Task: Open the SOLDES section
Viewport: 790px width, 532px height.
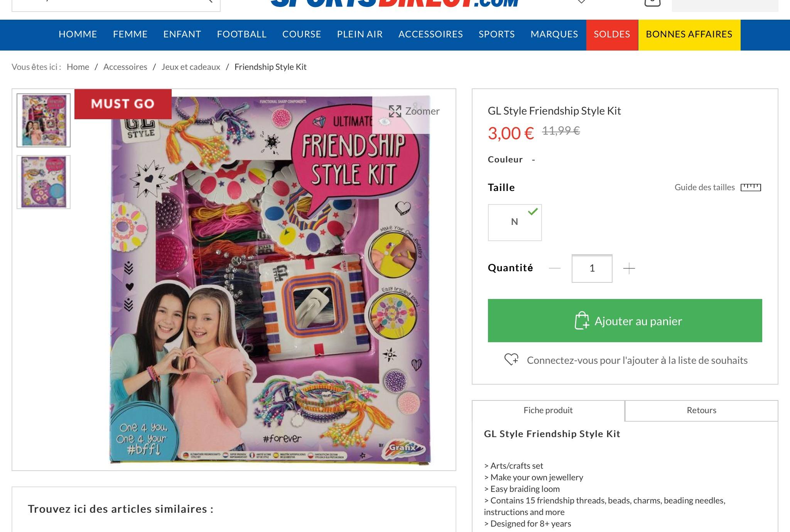Action: pos(612,35)
